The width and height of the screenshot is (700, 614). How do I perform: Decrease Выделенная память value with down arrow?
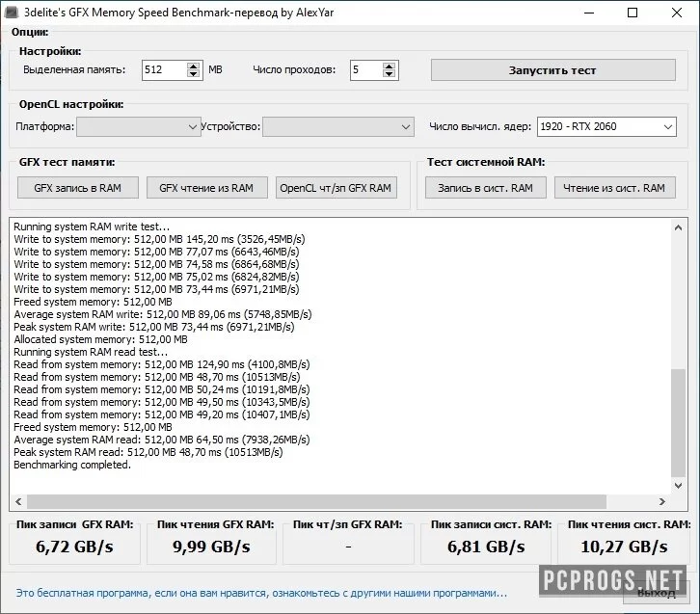coord(193,74)
